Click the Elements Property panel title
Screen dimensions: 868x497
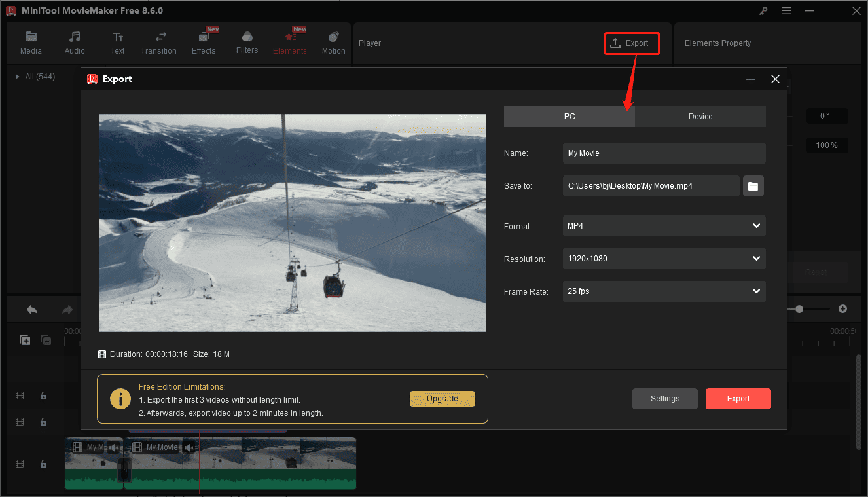717,43
